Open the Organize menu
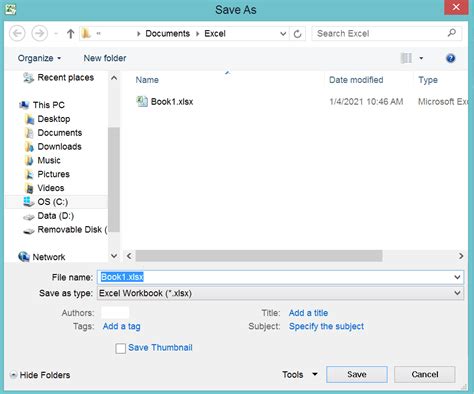 [x=39, y=58]
